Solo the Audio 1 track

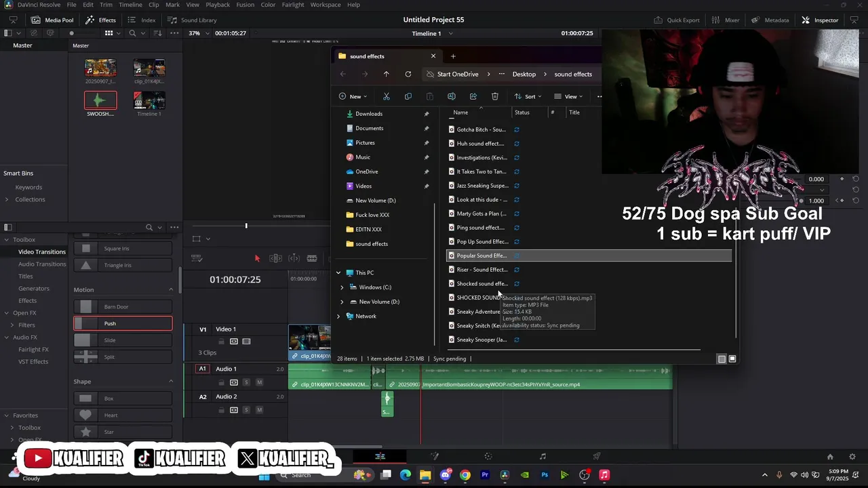pyautogui.click(x=246, y=382)
